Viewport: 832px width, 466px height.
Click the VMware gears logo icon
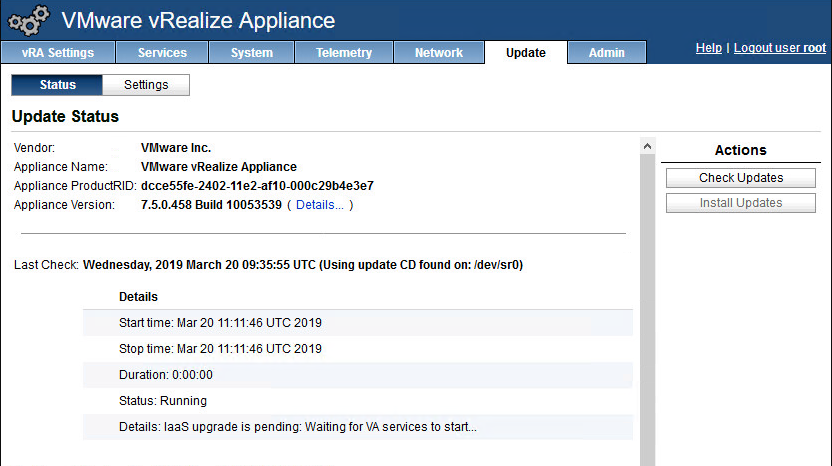[x=28, y=20]
